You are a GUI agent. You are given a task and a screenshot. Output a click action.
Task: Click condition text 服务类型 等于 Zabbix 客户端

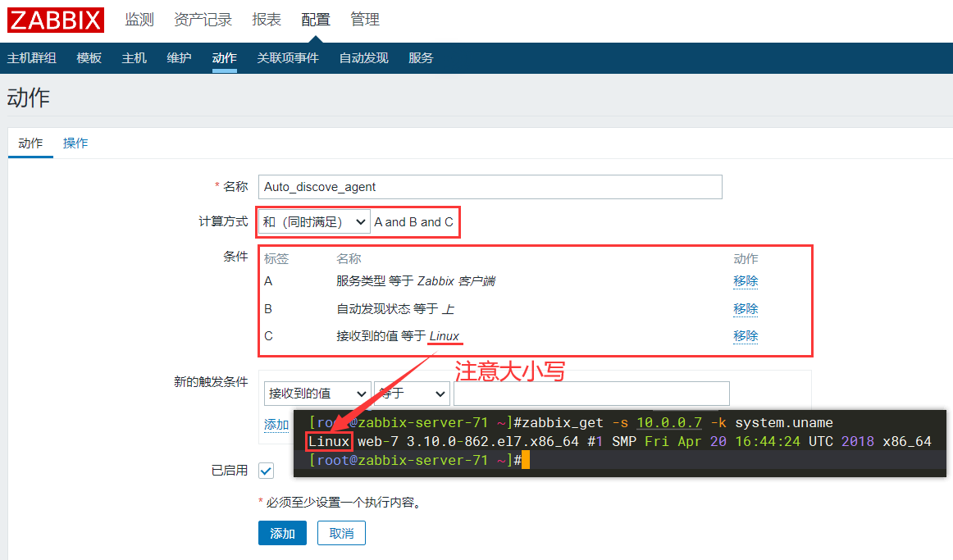pyautogui.click(x=416, y=281)
